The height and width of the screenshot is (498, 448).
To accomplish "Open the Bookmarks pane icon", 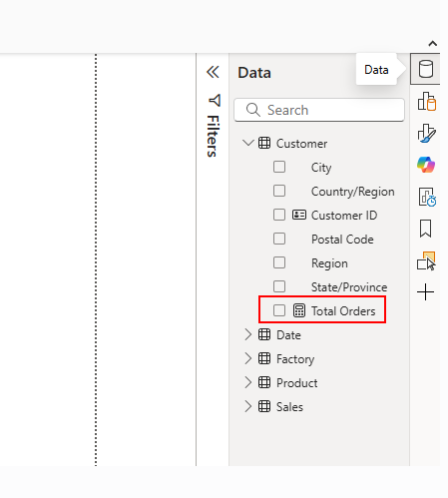I will [425, 229].
